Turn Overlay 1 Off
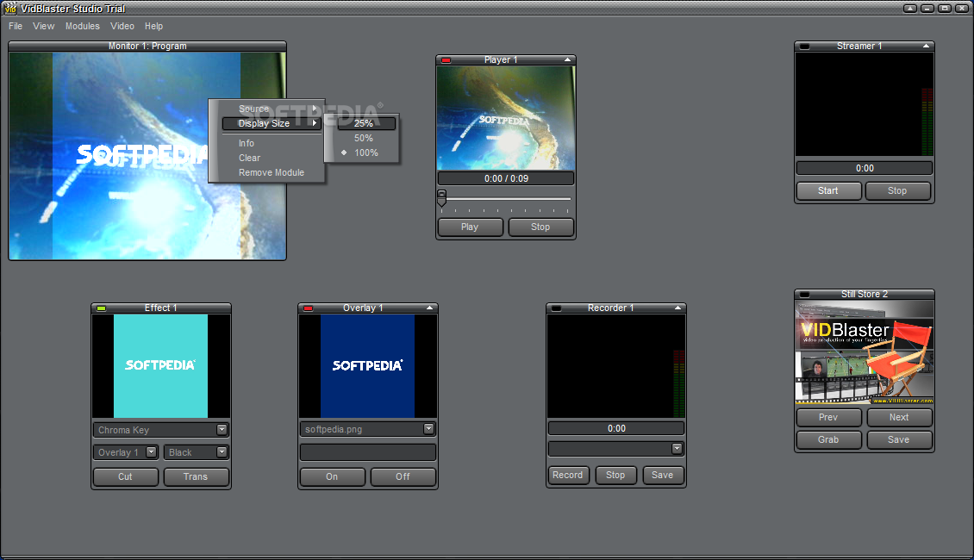Image resolution: width=974 pixels, height=560 pixels. click(x=403, y=476)
